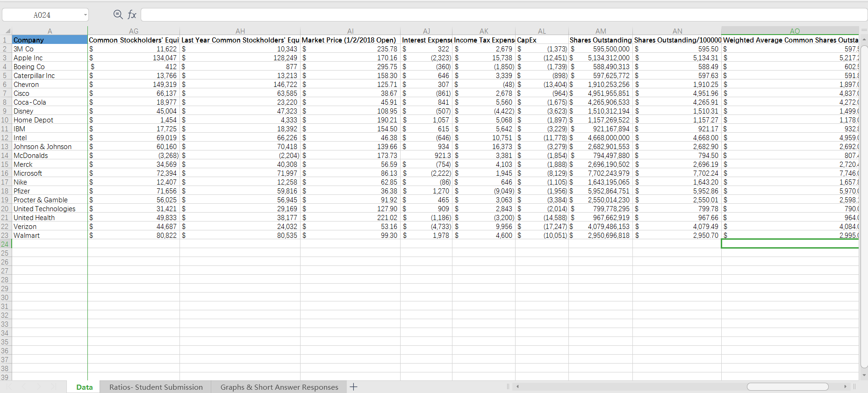The width and height of the screenshot is (868, 393).
Task: Select column AJ header
Action: pos(426,31)
